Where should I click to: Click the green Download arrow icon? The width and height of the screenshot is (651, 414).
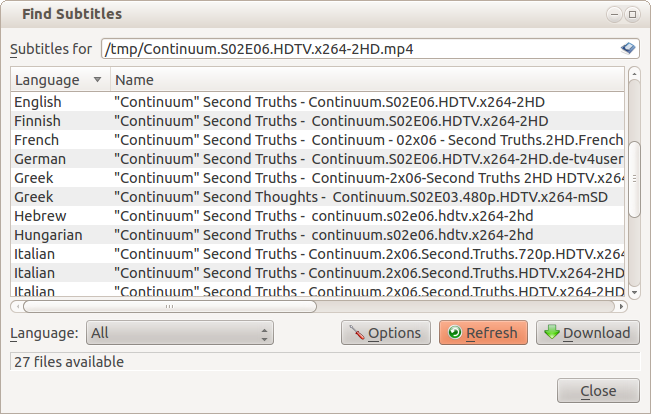(x=550, y=333)
